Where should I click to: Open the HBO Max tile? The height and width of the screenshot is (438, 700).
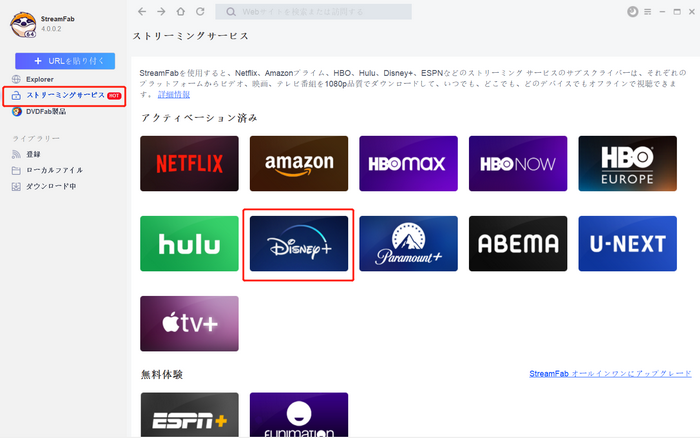408,163
